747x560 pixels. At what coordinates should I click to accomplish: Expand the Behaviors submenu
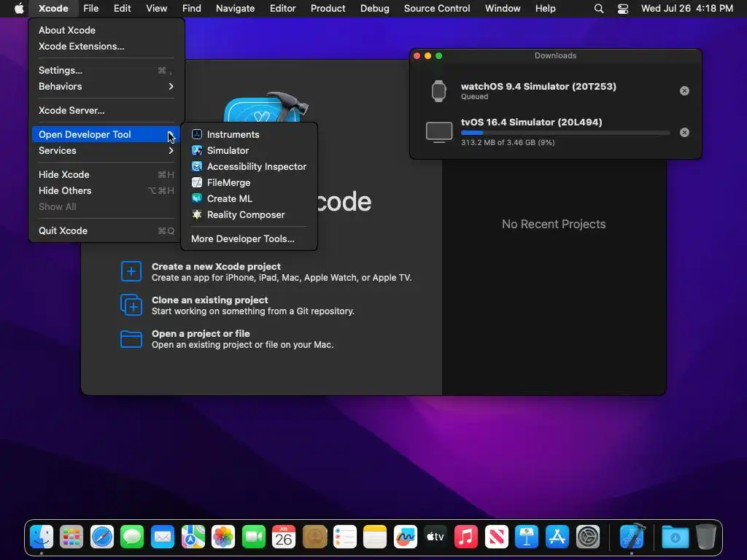(107, 86)
